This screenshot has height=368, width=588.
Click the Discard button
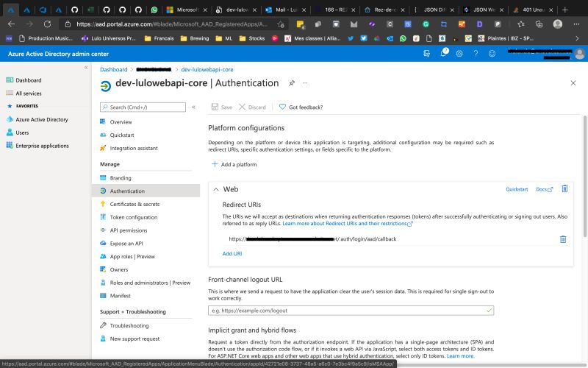point(252,107)
